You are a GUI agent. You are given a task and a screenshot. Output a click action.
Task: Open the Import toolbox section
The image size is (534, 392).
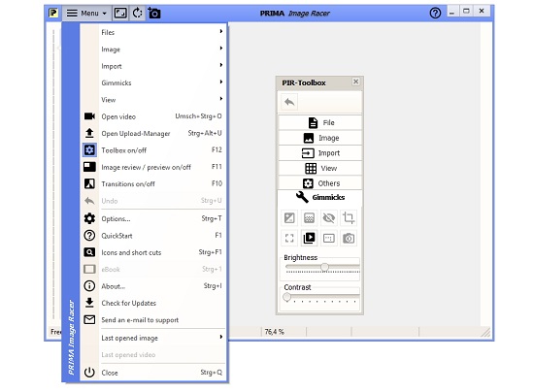click(320, 152)
